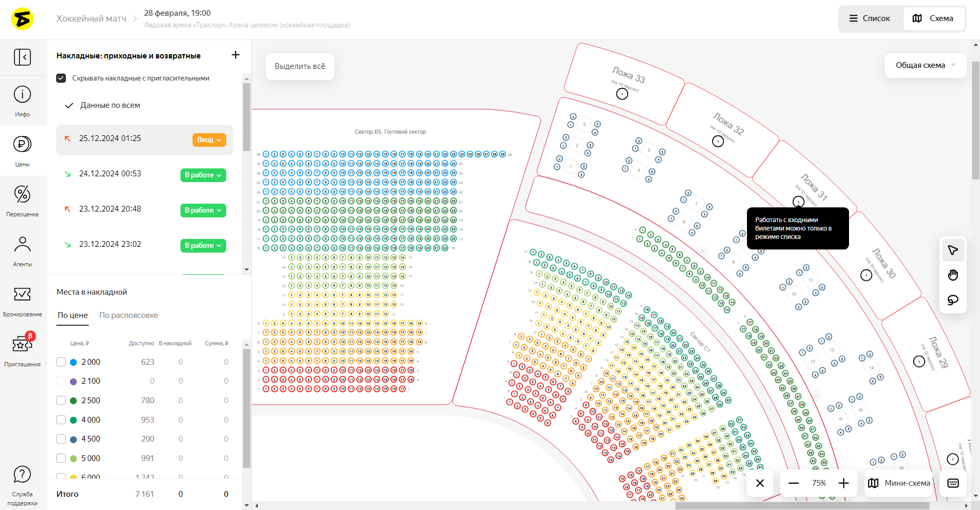
Task: Collapse the left sidebar panel
Action: [x=22, y=57]
